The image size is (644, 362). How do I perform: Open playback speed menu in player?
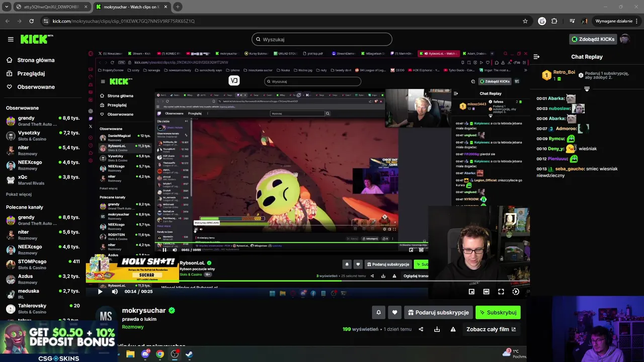[x=516, y=292]
